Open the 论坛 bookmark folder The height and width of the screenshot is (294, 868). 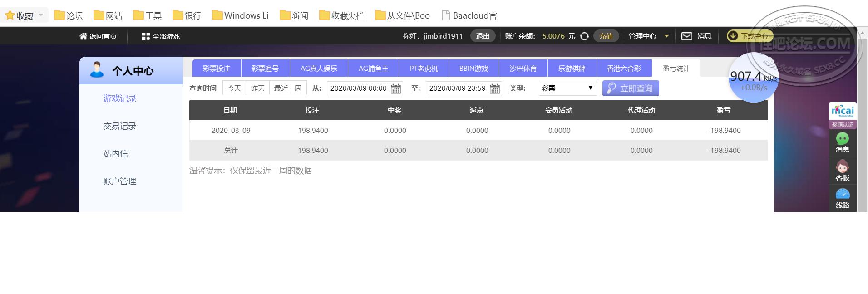click(x=68, y=16)
